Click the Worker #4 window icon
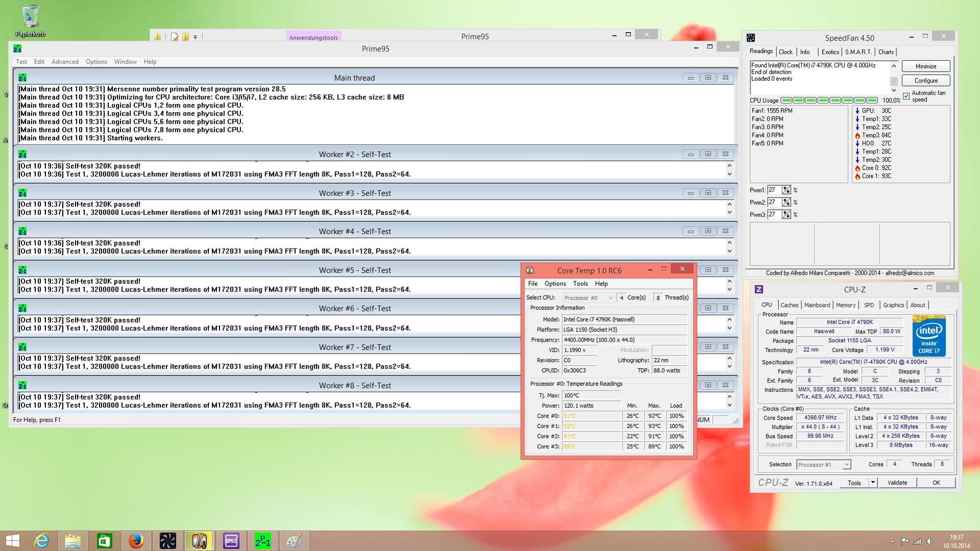 (x=22, y=231)
